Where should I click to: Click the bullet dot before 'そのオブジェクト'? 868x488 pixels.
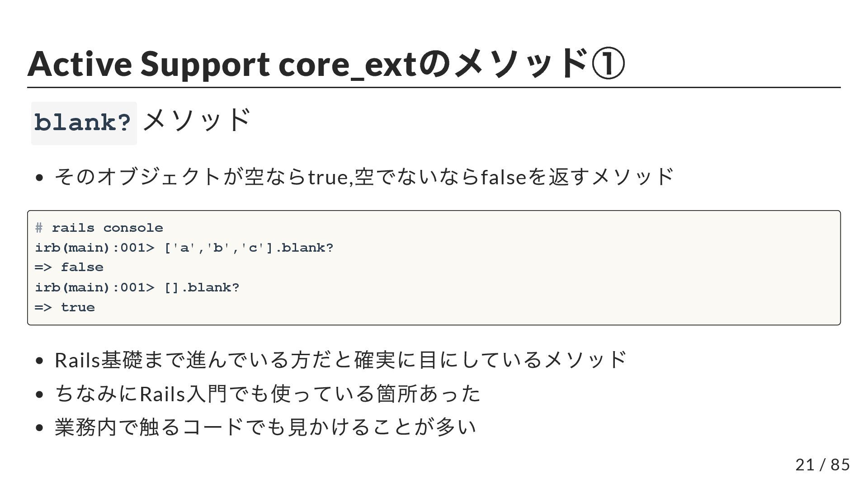39,178
